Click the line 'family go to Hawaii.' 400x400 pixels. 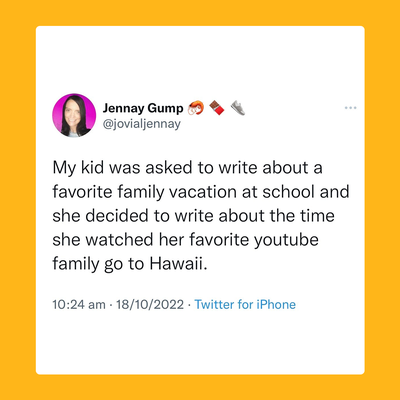[x=130, y=264]
